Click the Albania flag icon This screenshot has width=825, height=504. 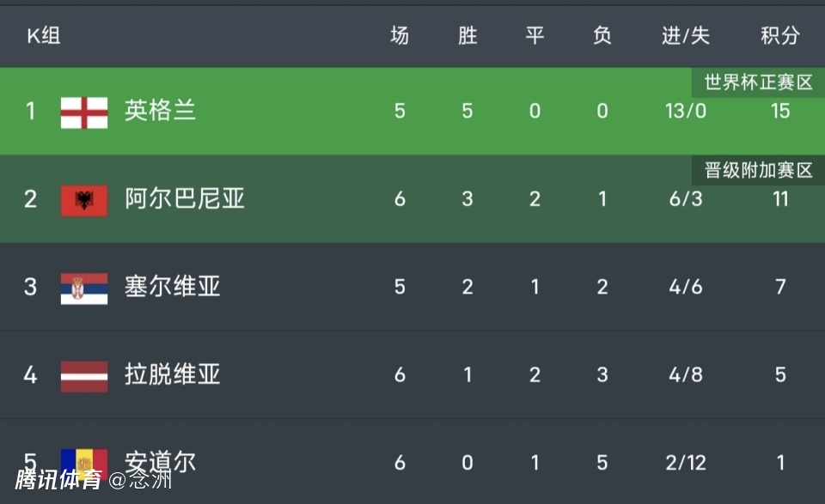click(x=84, y=200)
